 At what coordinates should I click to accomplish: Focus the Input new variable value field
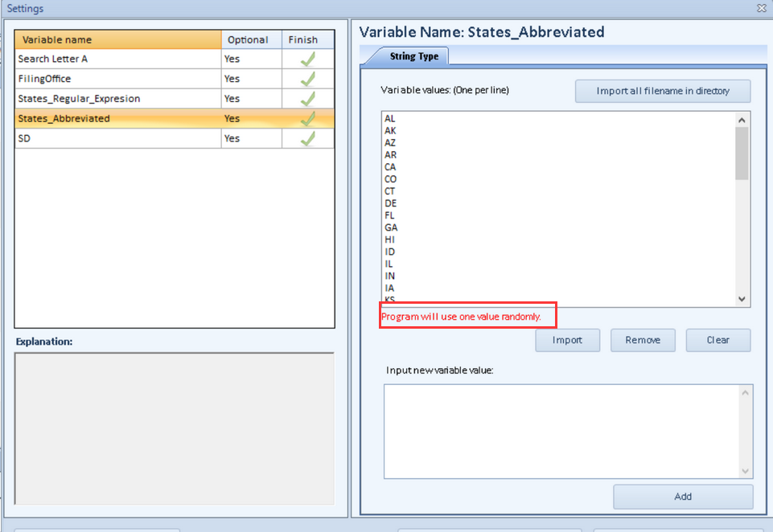[x=561, y=431]
